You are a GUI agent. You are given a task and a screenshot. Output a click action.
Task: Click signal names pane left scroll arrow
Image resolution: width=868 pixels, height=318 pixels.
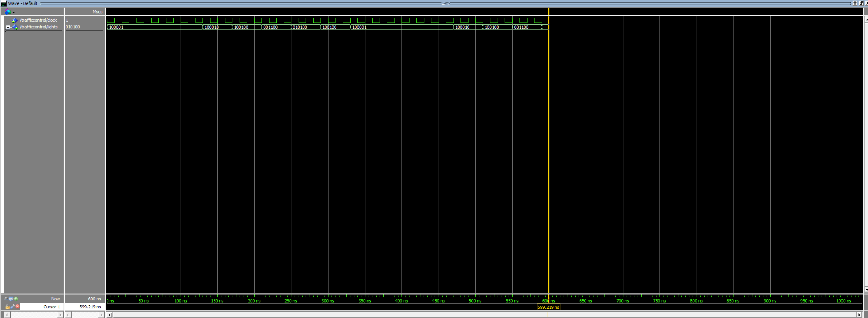(7, 315)
